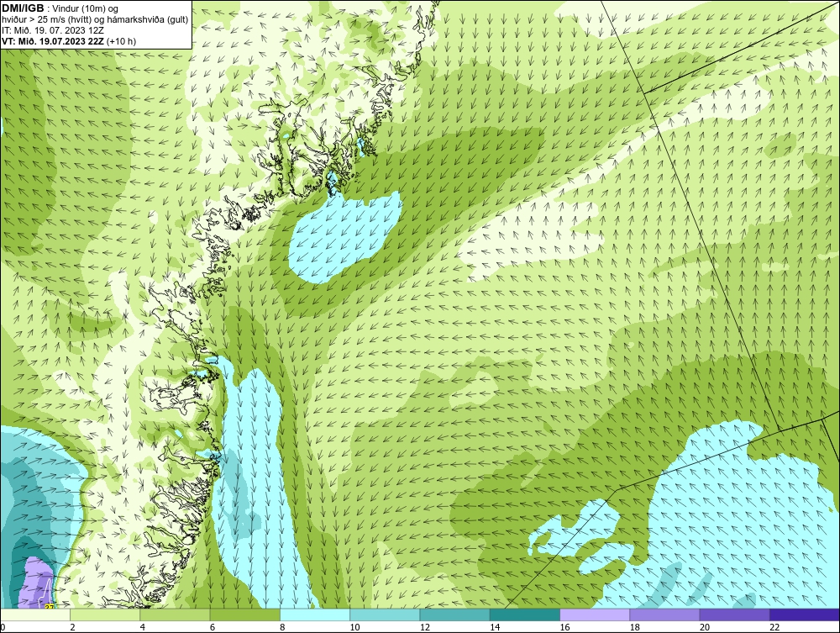Click the 'IT: Mið. 19. 07. 2023 12Z' line
The width and height of the screenshot is (840, 633).
[x=53, y=30]
